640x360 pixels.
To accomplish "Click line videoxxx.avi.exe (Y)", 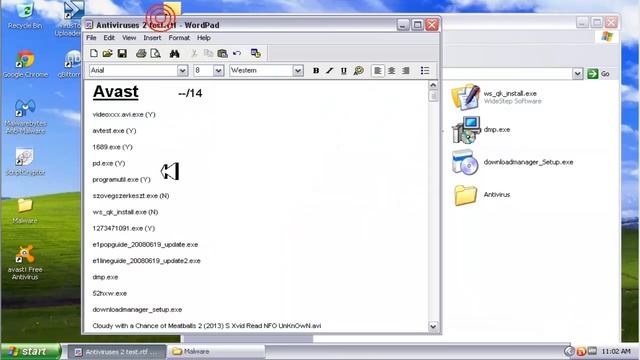I will (124, 115).
